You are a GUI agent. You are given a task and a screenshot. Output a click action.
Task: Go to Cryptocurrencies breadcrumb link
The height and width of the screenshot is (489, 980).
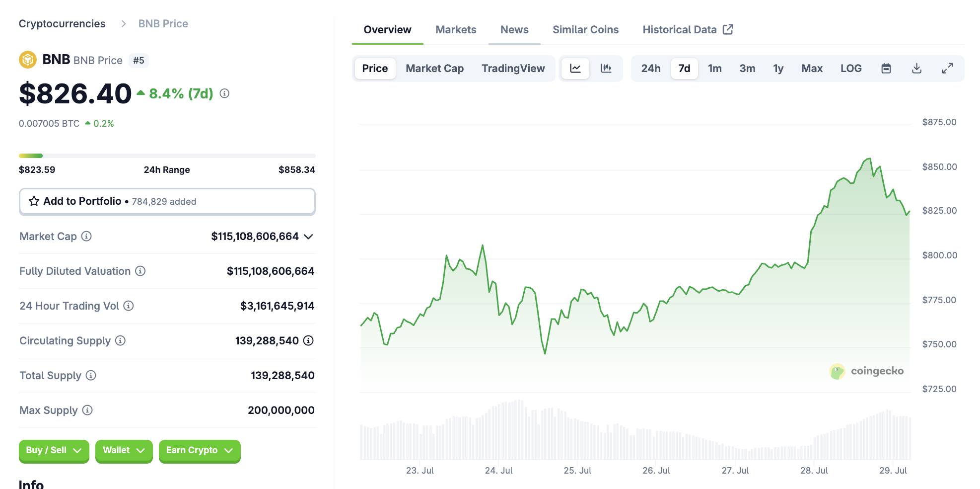[x=62, y=24]
